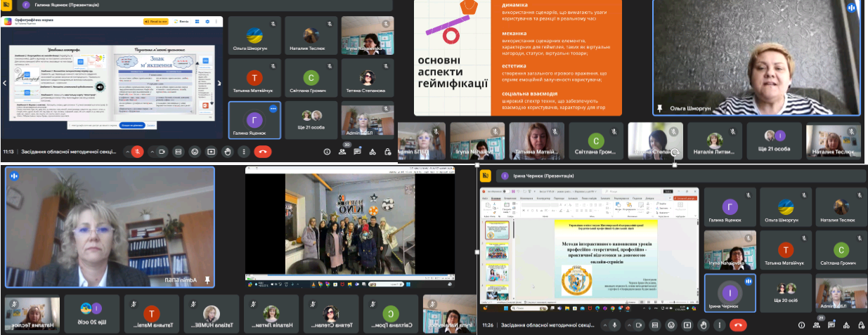The image size is (868, 335).
Task: Open three-dot options on Галина Яценюк's tile
Action: click(273, 110)
